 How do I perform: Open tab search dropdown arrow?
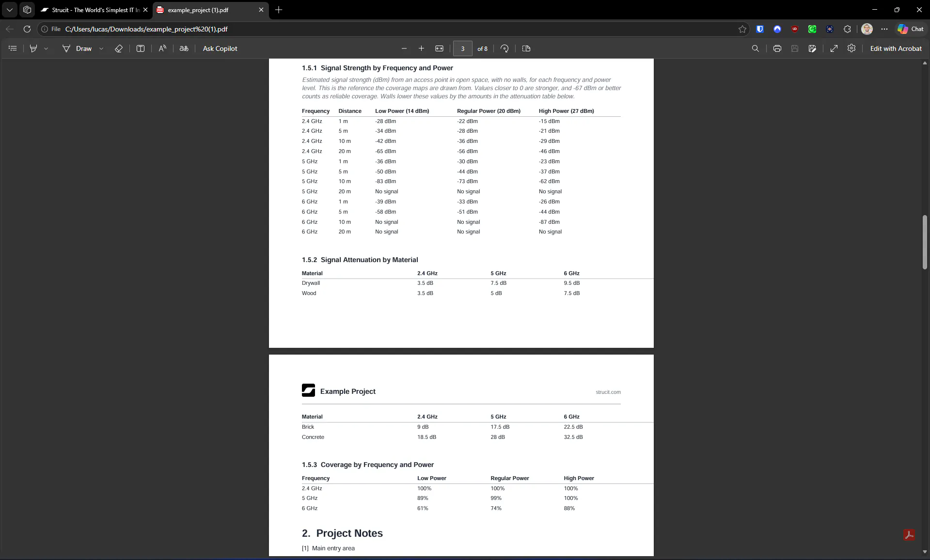pos(10,10)
